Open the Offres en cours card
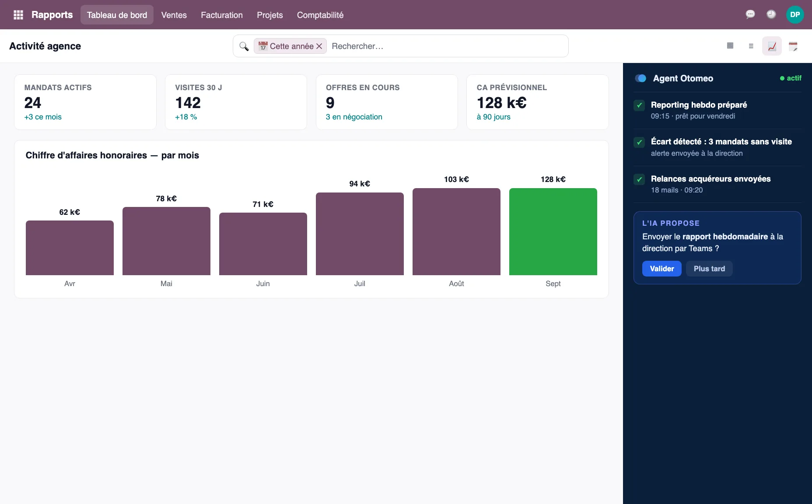812x504 pixels. pos(387,102)
